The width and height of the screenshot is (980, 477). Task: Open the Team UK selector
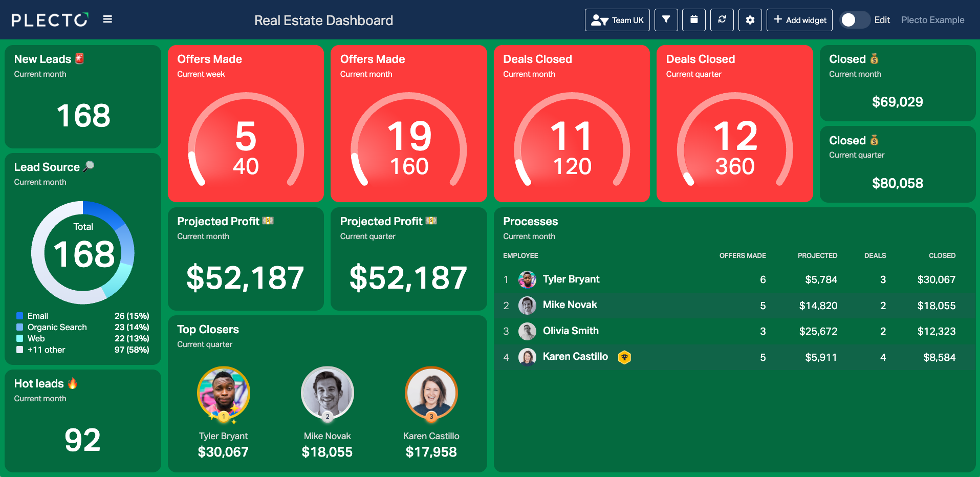(617, 20)
